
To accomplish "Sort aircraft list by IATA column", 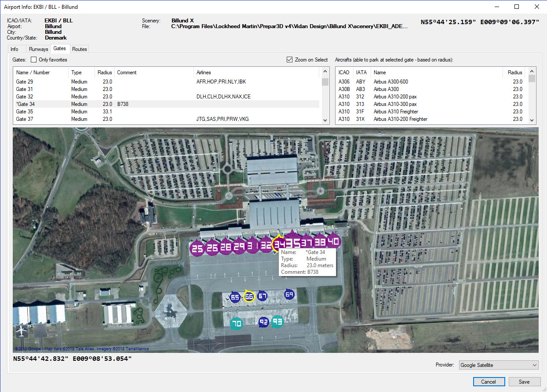I will pyautogui.click(x=362, y=73).
